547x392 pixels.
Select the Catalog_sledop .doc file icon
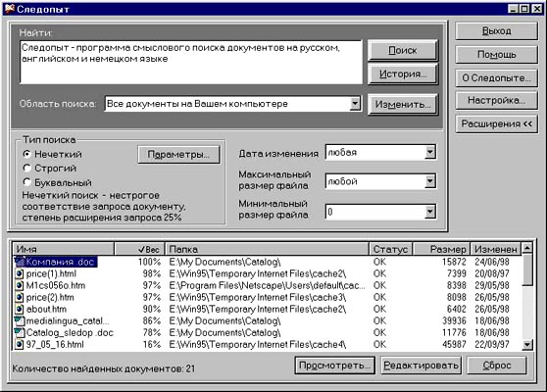pos(20,333)
